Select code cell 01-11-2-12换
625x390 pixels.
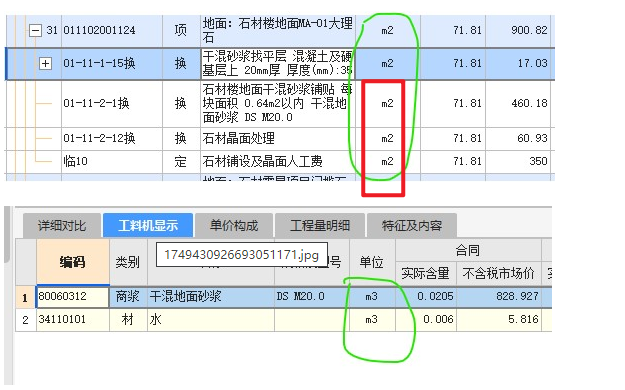coord(99,138)
